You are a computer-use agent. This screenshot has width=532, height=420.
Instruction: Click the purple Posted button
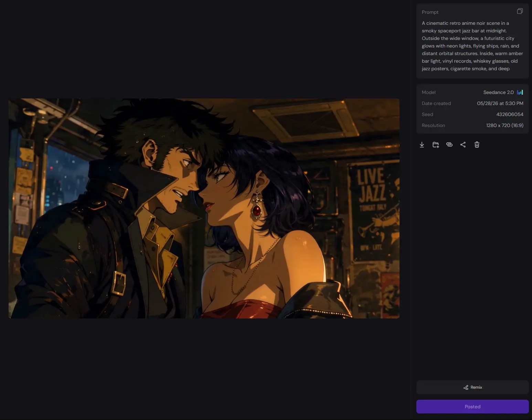(x=472, y=407)
